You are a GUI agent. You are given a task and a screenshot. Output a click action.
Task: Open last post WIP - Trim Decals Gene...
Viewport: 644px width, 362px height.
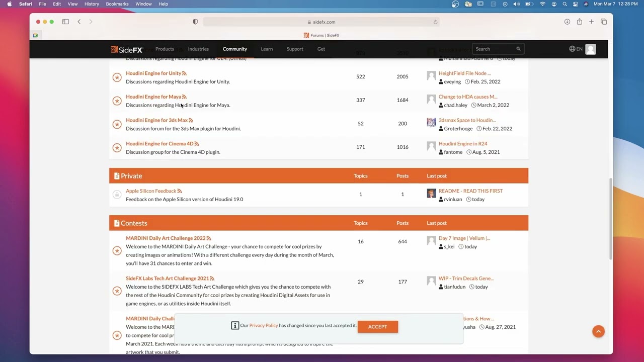466,279
